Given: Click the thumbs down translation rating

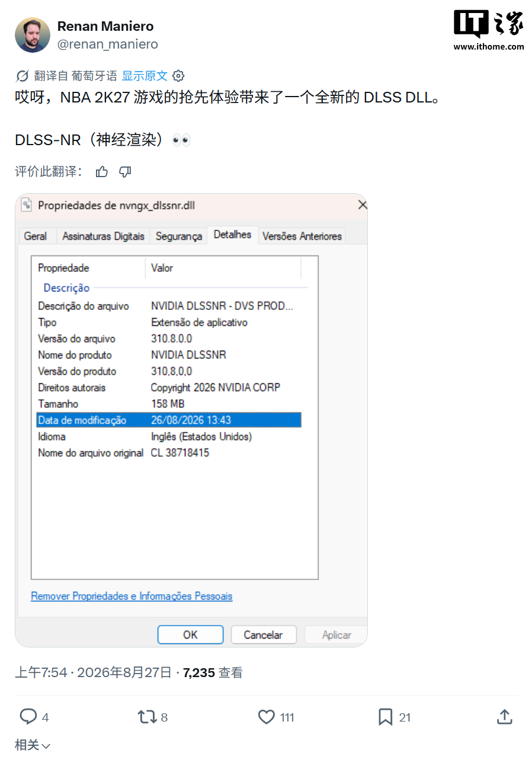Looking at the screenshot, I should tap(125, 172).
